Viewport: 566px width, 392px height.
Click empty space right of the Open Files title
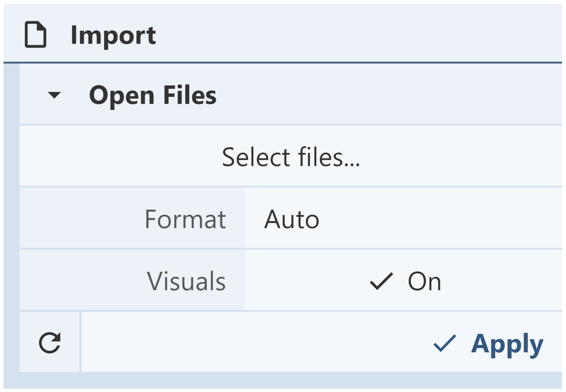[x=389, y=95]
